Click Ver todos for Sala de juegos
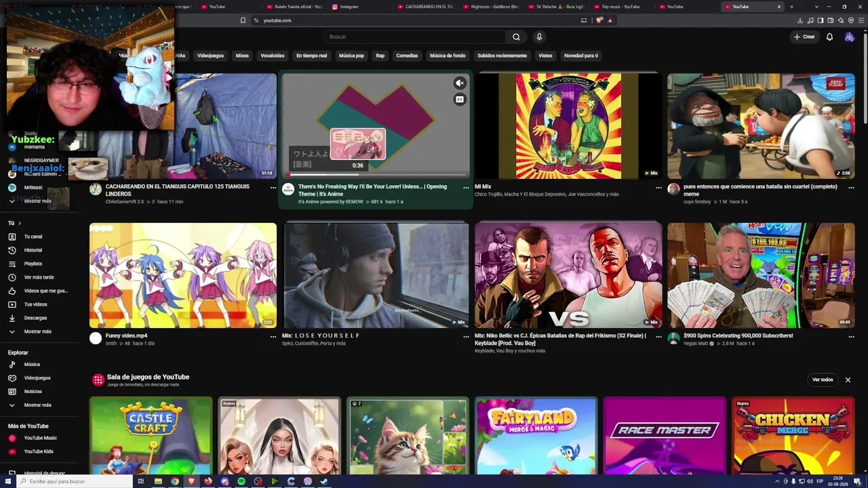 [x=823, y=380]
